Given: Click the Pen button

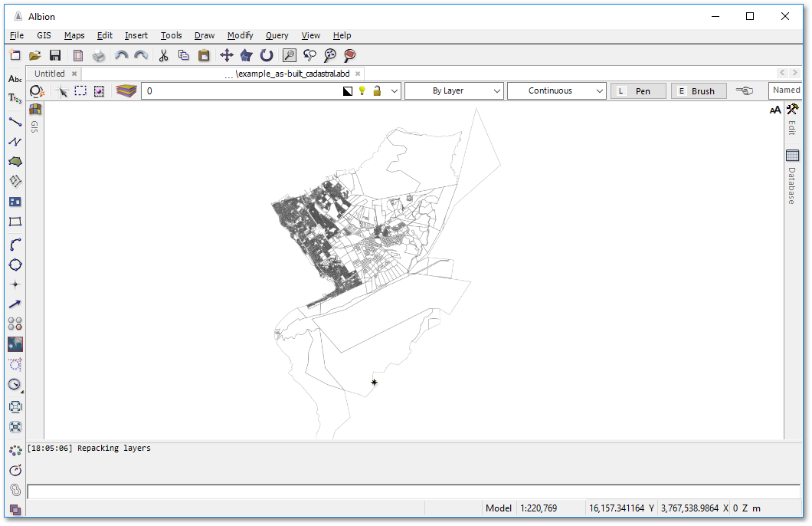Looking at the screenshot, I should pyautogui.click(x=638, y=90).
